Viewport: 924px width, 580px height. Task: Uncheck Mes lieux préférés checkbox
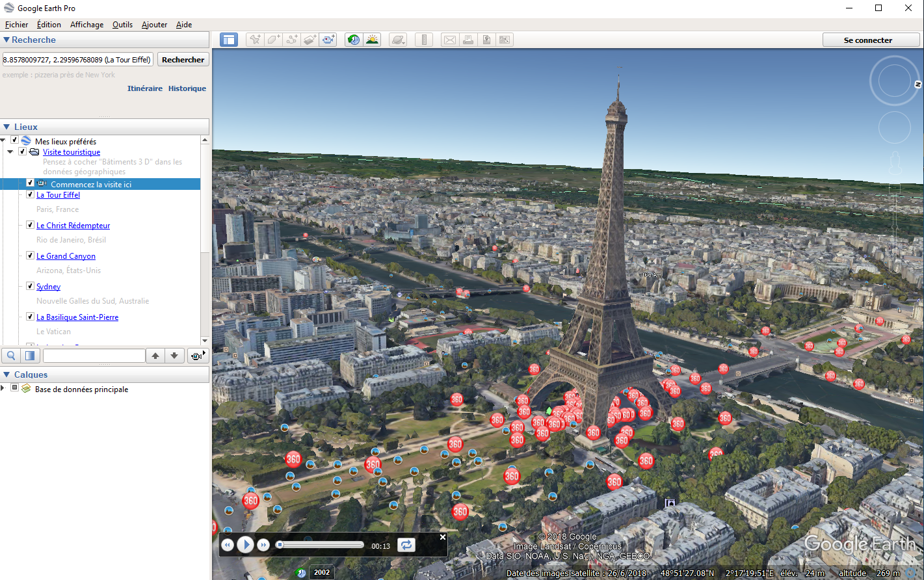[x=14, y=140]
